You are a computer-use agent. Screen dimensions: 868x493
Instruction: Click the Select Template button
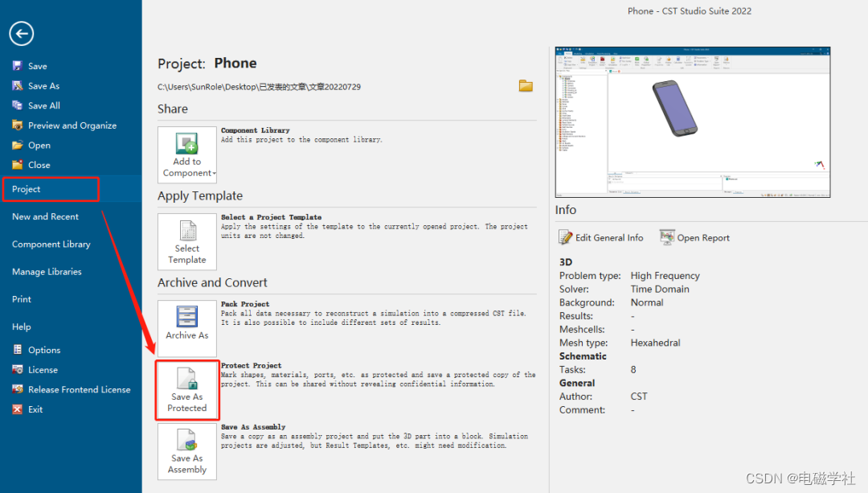click(x=187, y=242)
